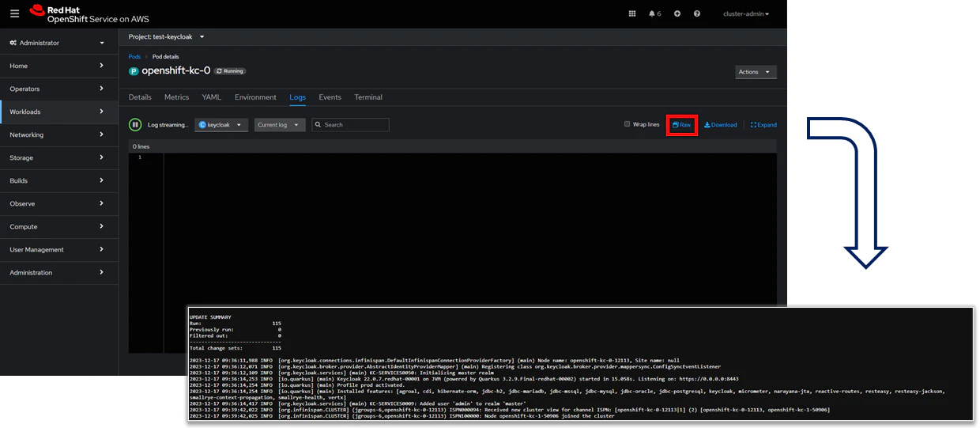Open the Project: test-keycloak selector
This screenshot has width=980, height=428.
(x=166, y=36)
